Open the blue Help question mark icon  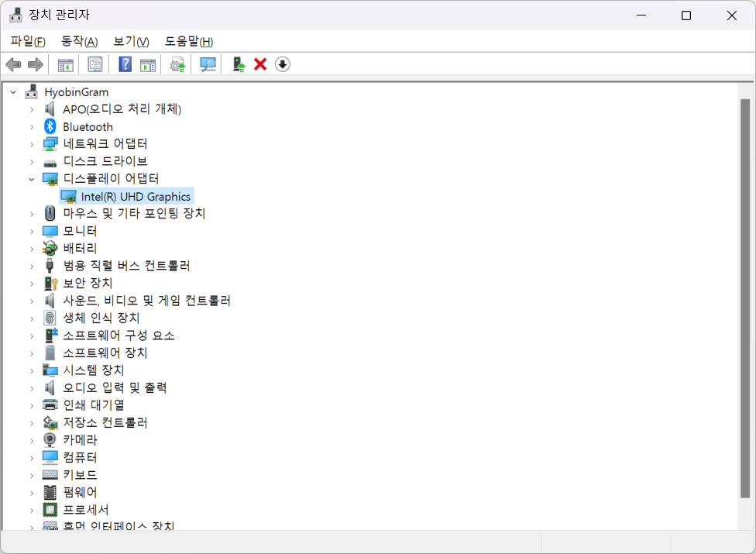[125, 64]
